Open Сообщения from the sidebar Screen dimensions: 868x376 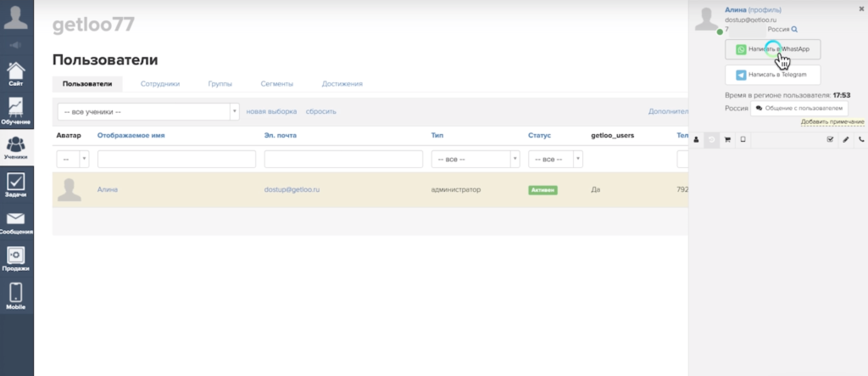(x=16, y=222)
